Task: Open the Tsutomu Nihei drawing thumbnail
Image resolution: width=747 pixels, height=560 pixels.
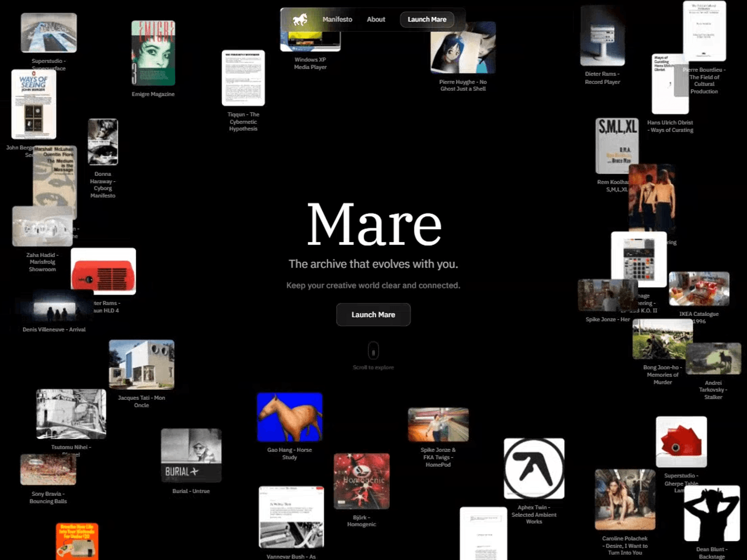Action: click(x=71, y=414)
